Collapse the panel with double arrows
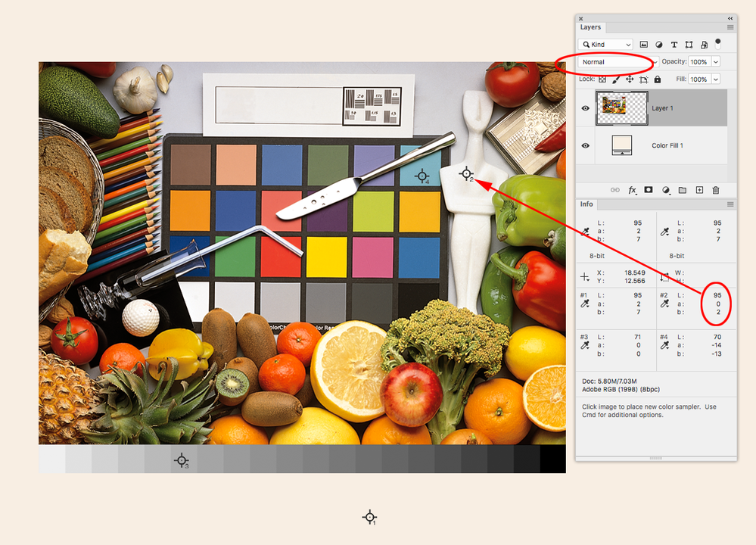The height and width of the screenshot is (545, 756). click(730, 18)
